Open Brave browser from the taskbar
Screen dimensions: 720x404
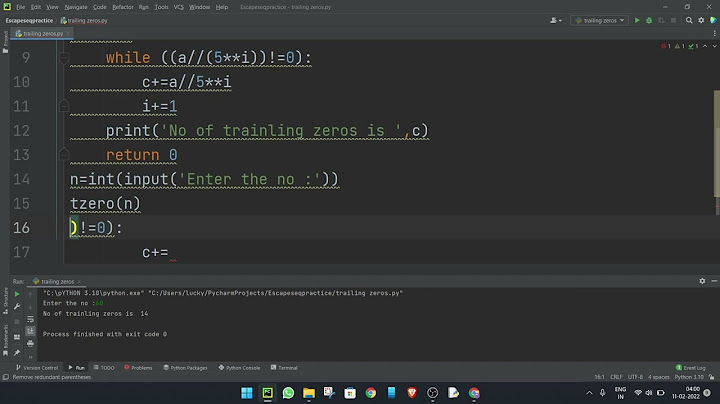point(412,393)
